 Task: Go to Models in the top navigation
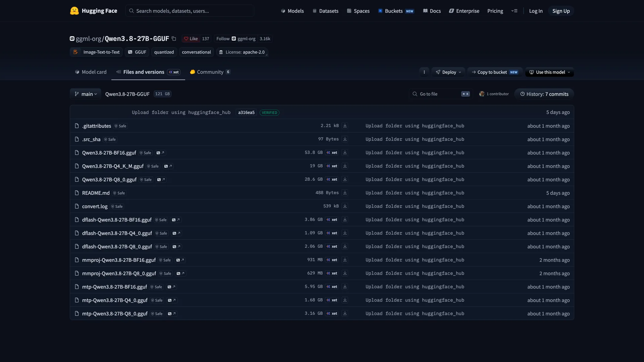pyautogui.click(x=292, y=11)
